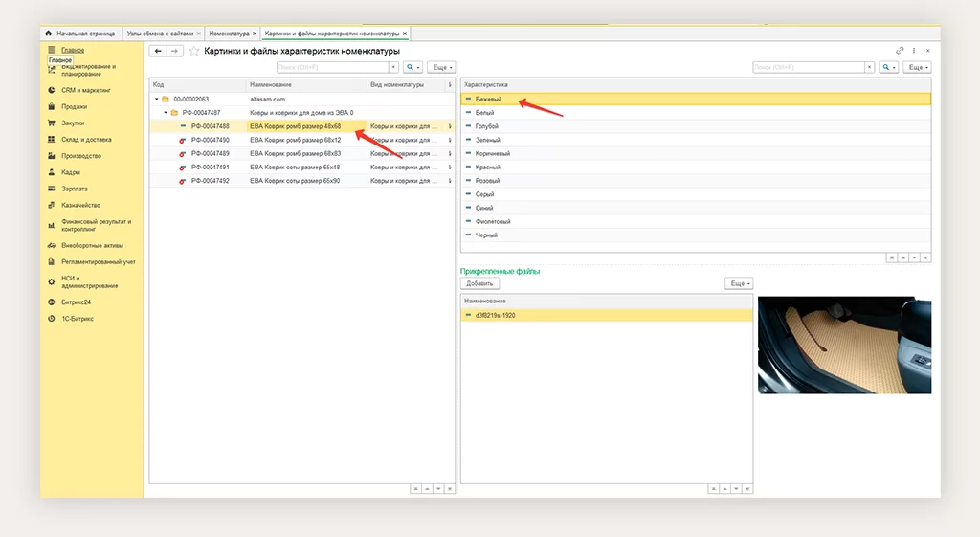Open the search magnifier dropdown above characteristics

click(x=889, y=68)
